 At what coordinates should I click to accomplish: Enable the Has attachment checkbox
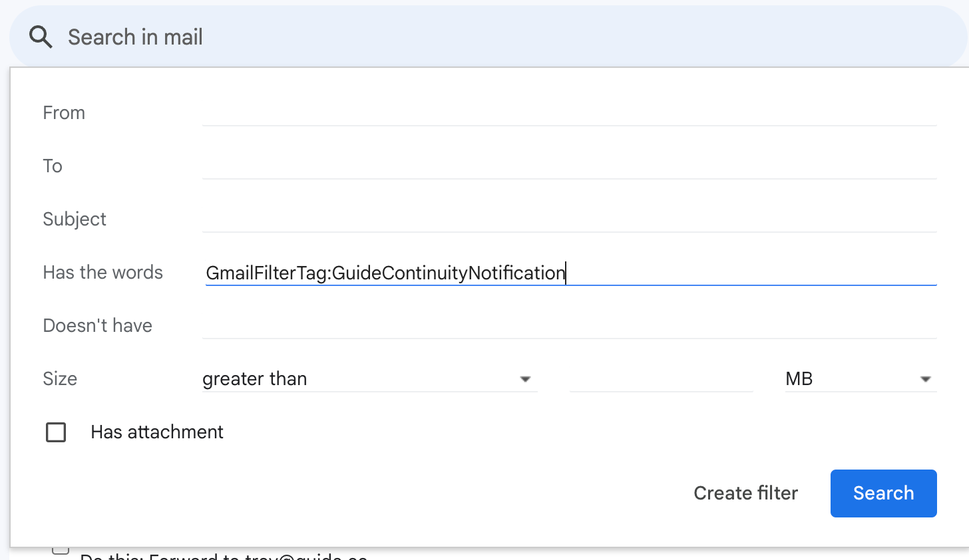click(x=56, y=432)
